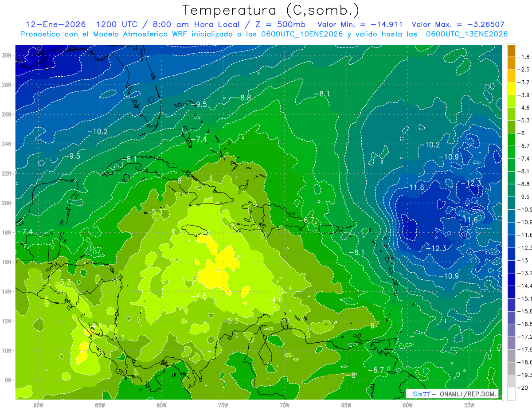The width and height of the screenshot is (532, 411).
Task: Click the "20N" latitude axis label
Action: 8,203
